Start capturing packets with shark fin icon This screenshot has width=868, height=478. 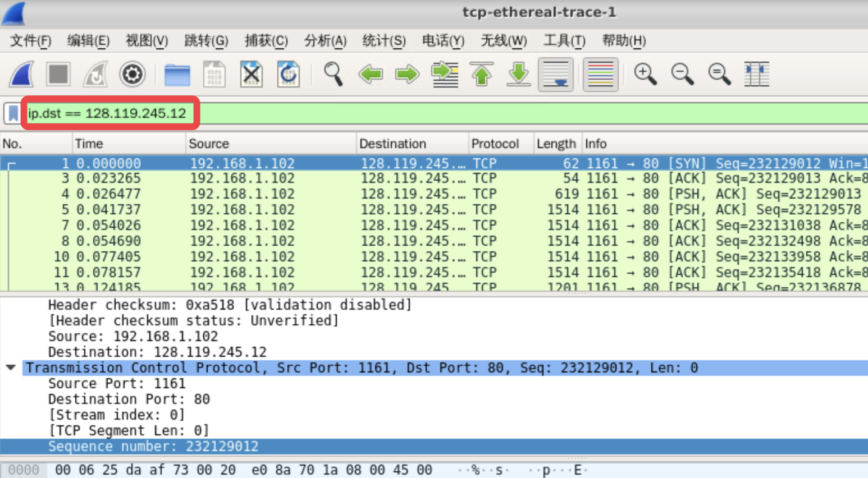pyautogui.click(x=21, y=74)
